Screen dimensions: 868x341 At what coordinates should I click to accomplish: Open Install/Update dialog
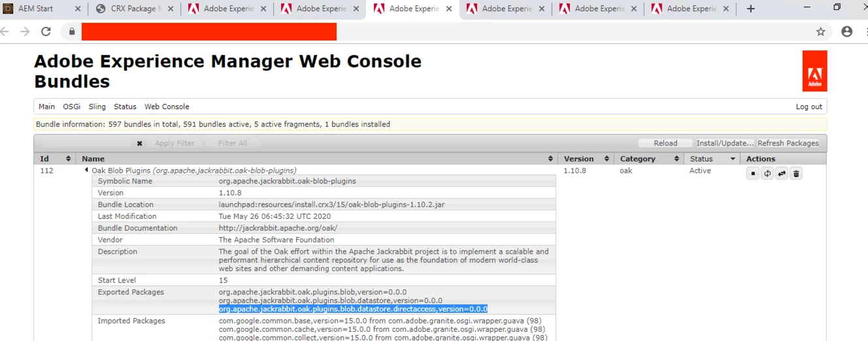coord(725,143)
